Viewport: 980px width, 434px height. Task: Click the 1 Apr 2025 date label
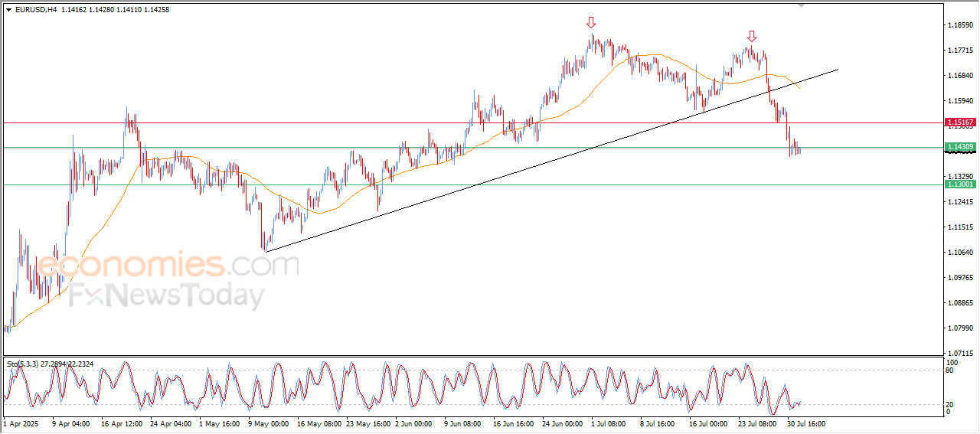(x=20, y=423)
